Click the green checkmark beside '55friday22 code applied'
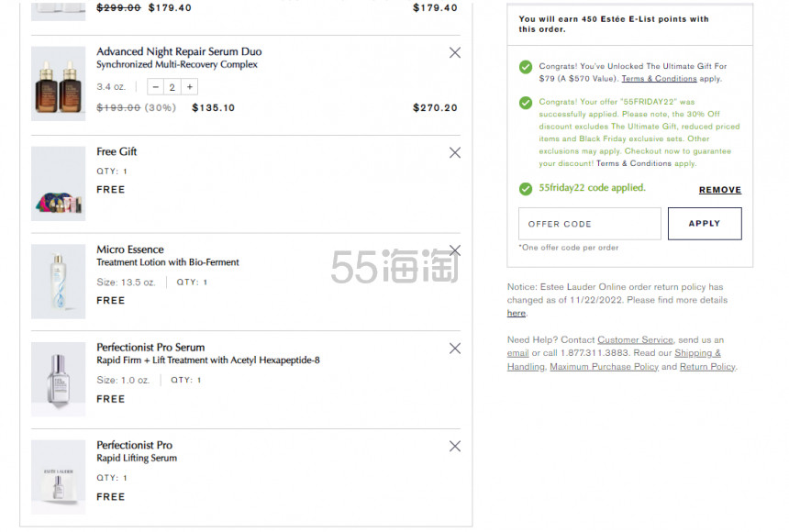789x532 pixels. tap(526, 189)
